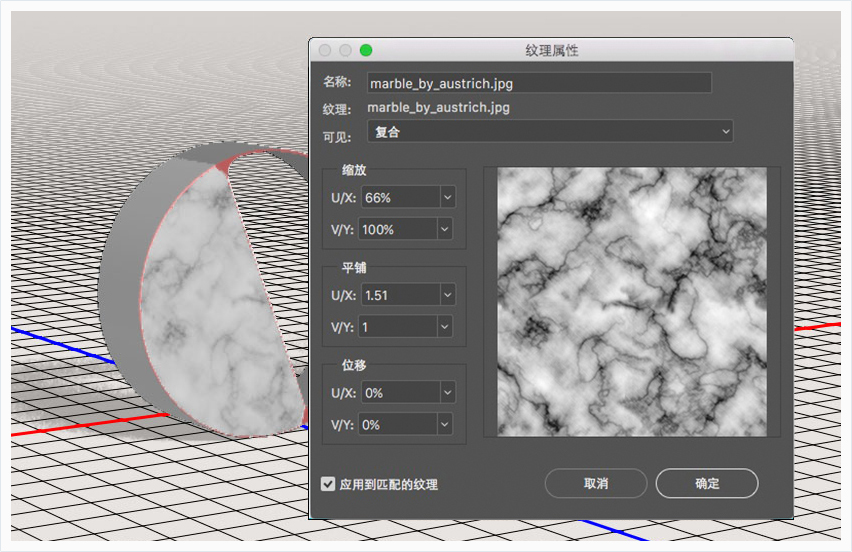Expand the 平铺 U/X value dropdown arrow
Screen dimensions: 852x552
[x=448, y=295]
